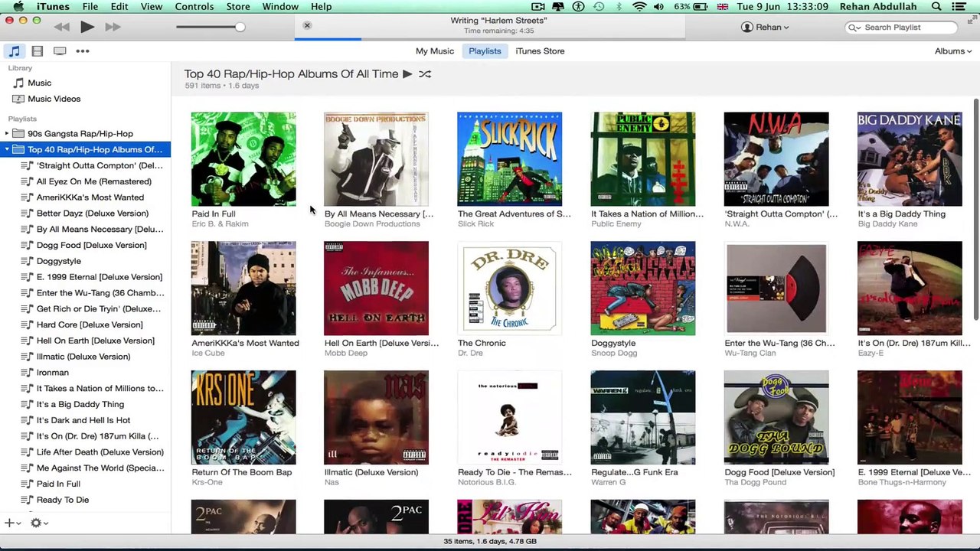This screenshot has height=551, width=980.
Task: Open the Albums view dropdown
Action: tap(952, 51)
